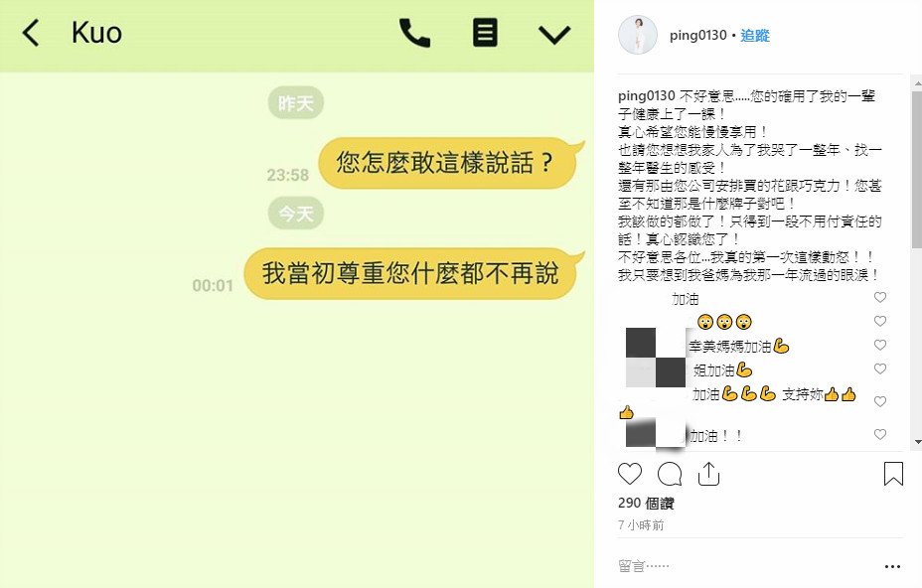The width and height of the screenshot is (922, 588).
Task: Like the 幸美媽媽加油 comment
Action: click(880, 345)
